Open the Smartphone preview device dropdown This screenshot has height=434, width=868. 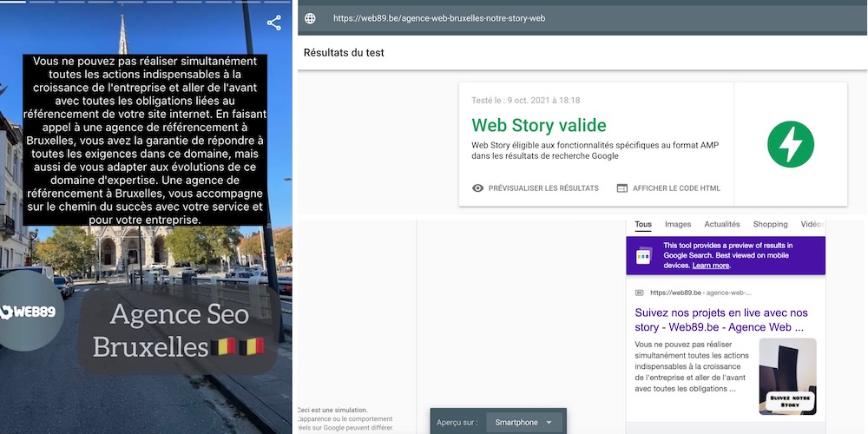pos(523,423)
